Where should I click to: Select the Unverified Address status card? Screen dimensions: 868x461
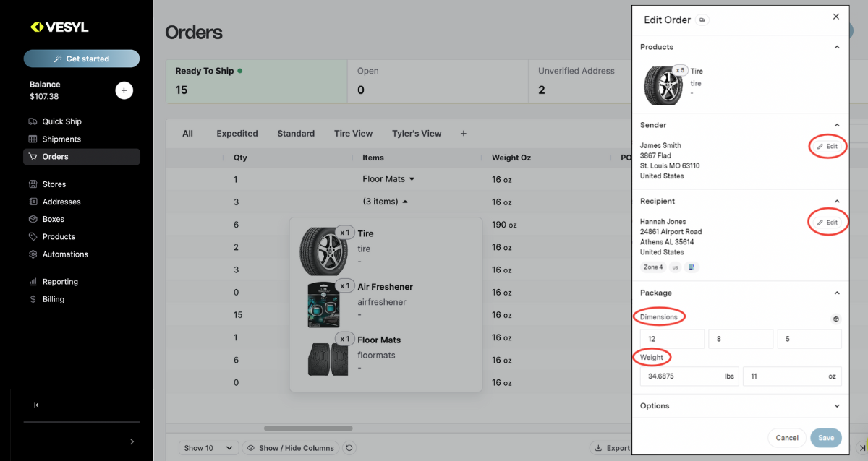tap(579, 80)
